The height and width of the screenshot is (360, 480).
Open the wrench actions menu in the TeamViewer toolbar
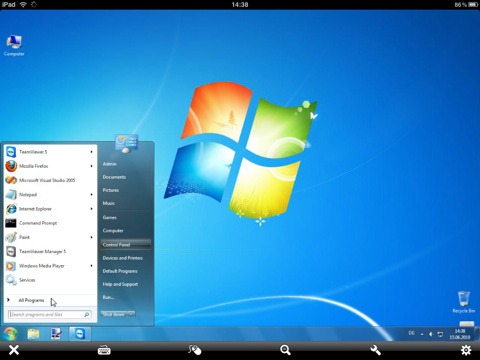[375, 350]
